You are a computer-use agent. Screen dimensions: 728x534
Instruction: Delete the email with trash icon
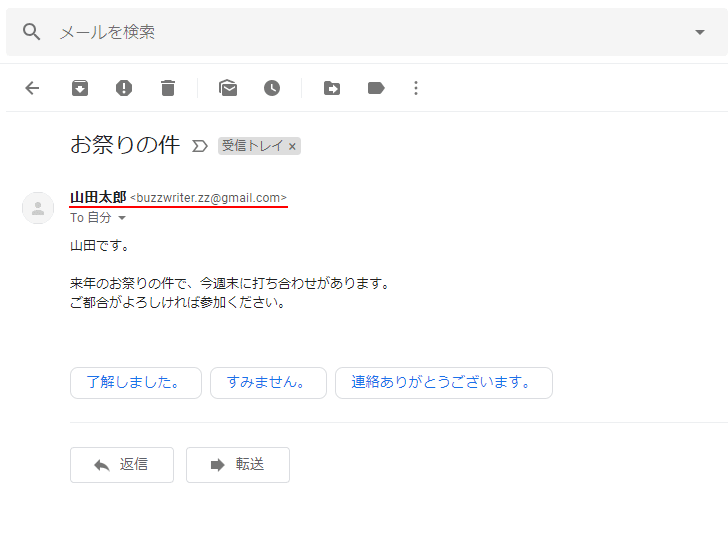168,88
